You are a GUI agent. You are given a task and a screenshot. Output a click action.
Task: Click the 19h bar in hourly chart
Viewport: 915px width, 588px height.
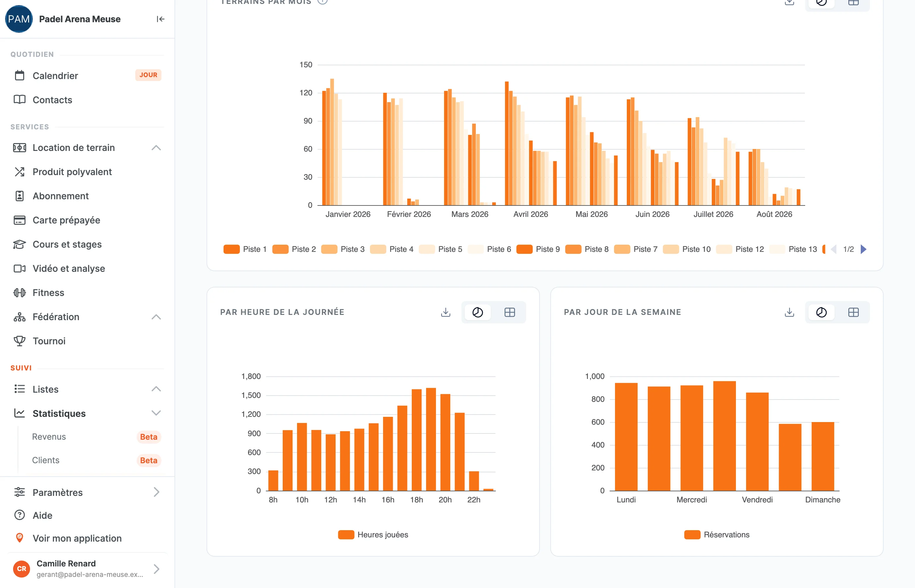click(431, 439)
